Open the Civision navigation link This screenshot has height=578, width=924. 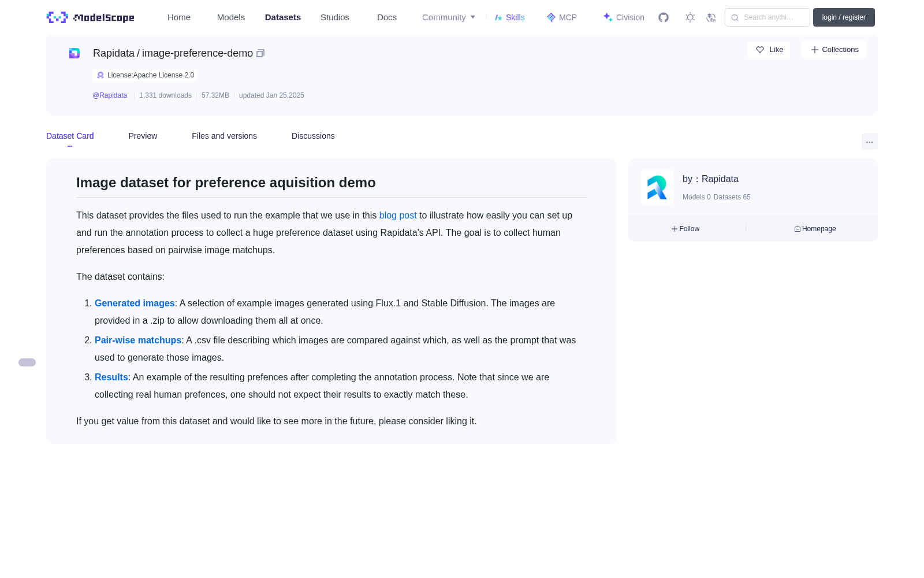click(624, 17)
